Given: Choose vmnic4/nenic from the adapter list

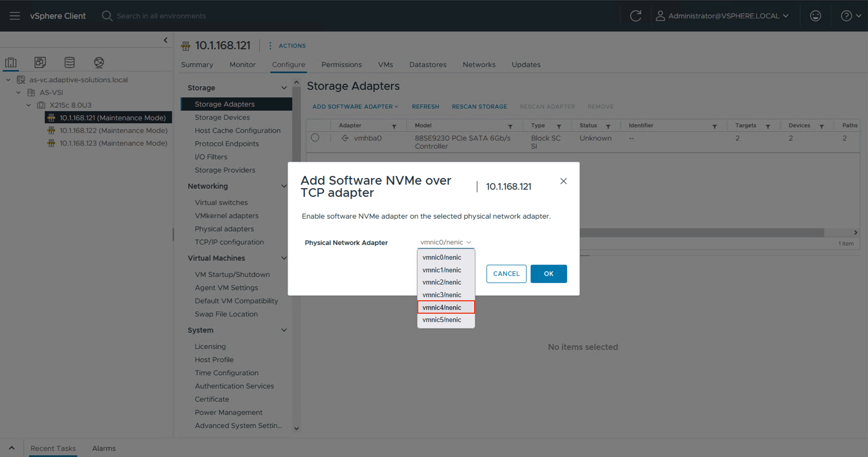Looking at the screenshot, I should pos(442,307).
